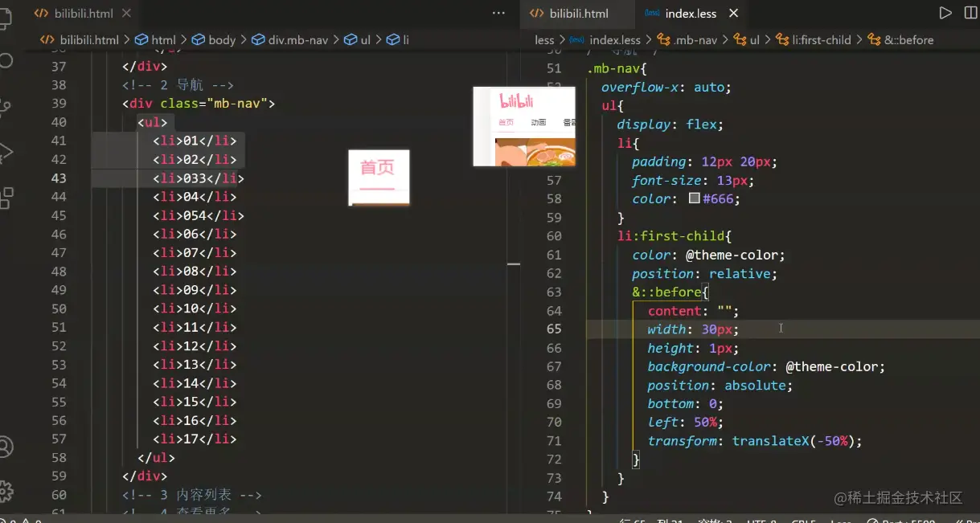
Task: Open Run and Debug in activity bar
Action: click(x=5, y=151)
